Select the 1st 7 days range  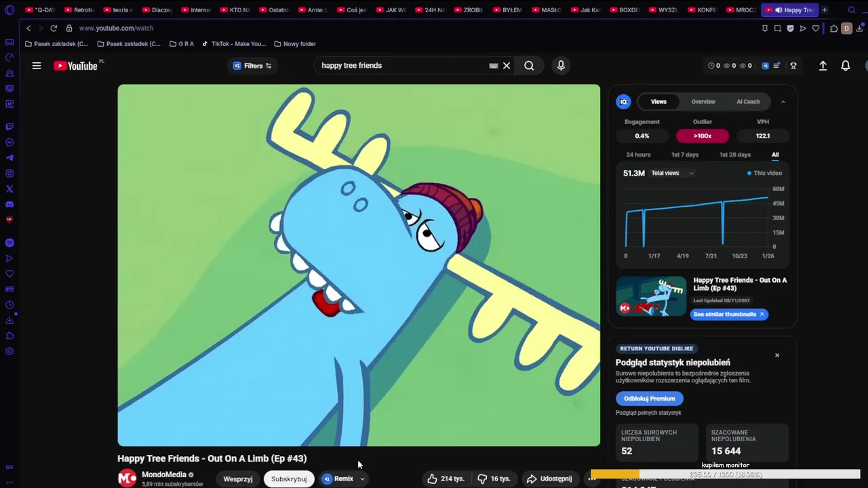point(685,155)
